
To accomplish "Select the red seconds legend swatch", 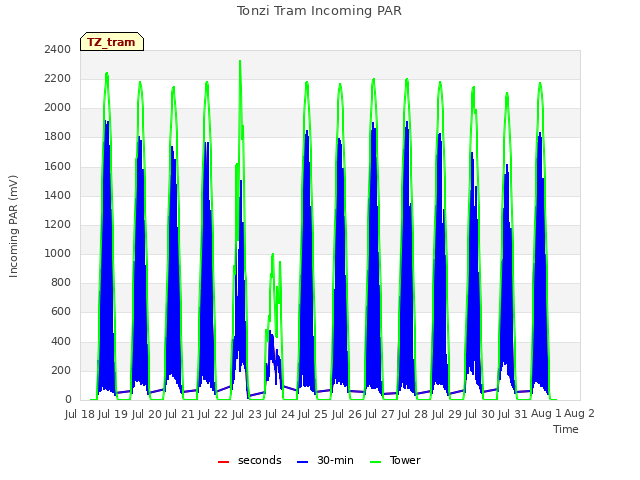I will point(223,462).
